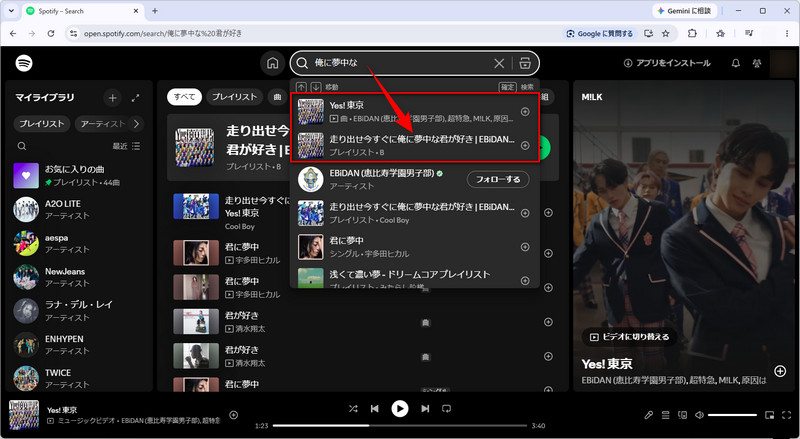Open お気に入りの曲 playlist

click(79, 176)
